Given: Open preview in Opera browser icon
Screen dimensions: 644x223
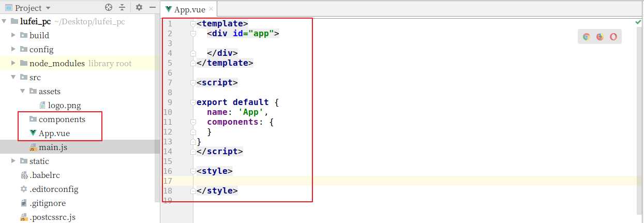Looking at the screenshot, I should tap(613, 37).
